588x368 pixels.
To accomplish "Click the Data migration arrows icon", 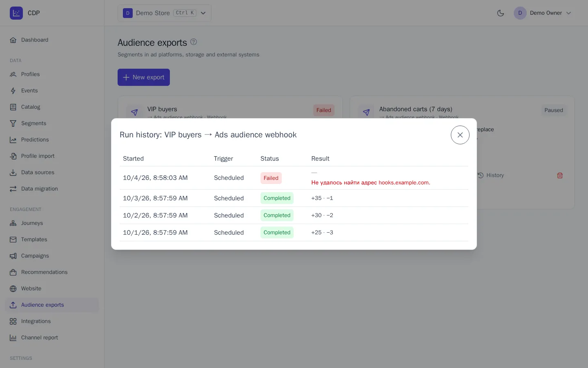I will click(13, 189).
